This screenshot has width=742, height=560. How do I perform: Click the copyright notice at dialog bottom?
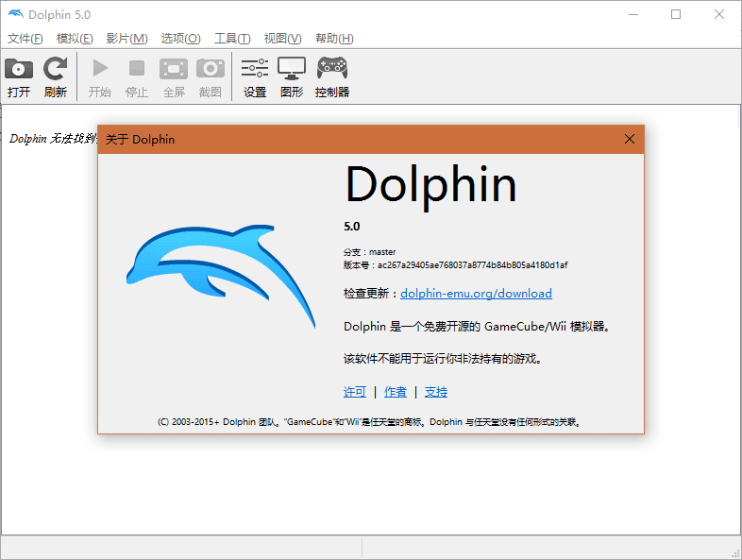pyautogui.click(x=369, y=422)
